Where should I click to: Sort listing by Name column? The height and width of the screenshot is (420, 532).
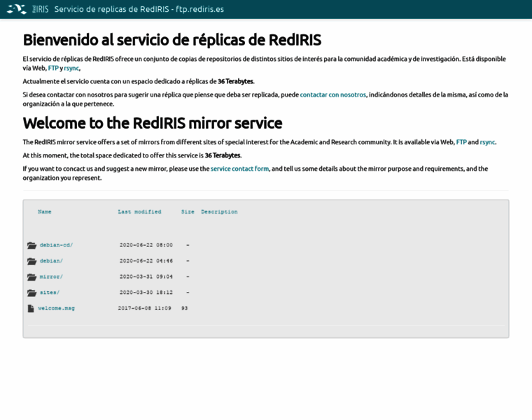(x=45, y=211)
